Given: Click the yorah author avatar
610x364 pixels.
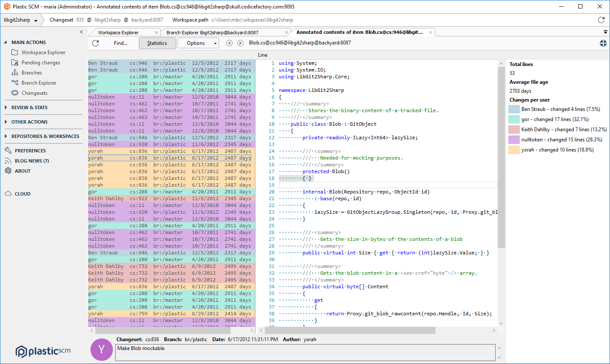Looking at the screenshot, I should 102,350.
